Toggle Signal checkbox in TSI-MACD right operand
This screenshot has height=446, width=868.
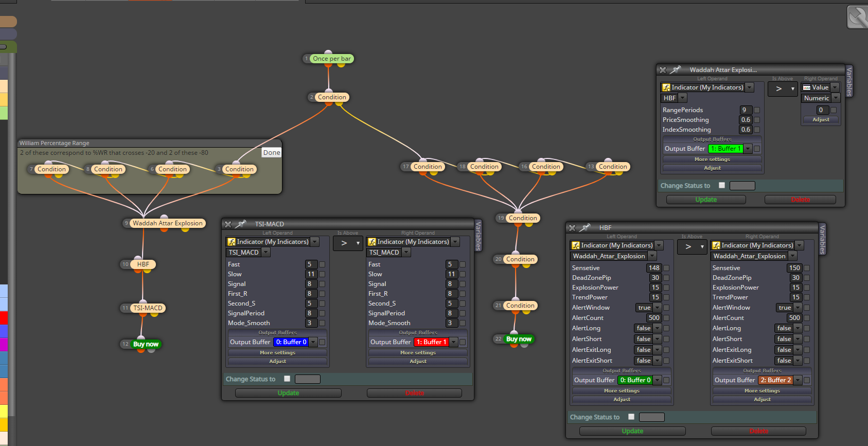click(x=463, y=284)
